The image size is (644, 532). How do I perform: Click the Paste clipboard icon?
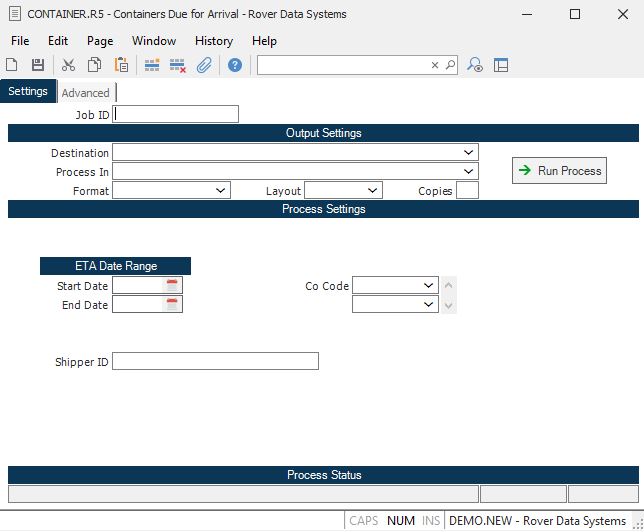[x=121, y=65]
